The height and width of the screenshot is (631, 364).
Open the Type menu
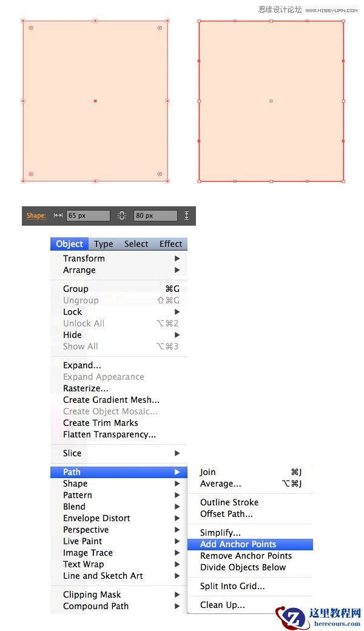[104, 244]
